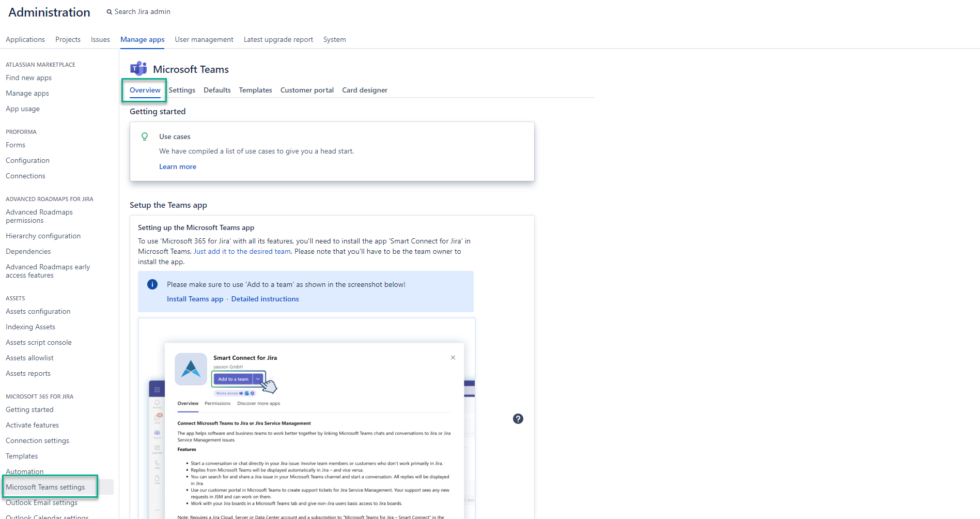Screen dimensions: 980x519
Task: Open Activate features
Action: (x=32, y=425)
